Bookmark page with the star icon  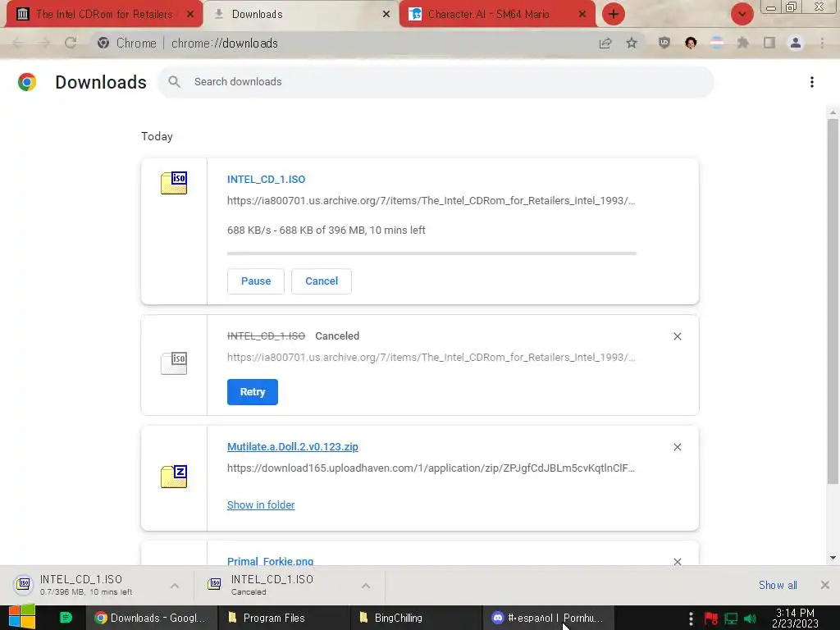[x=632, y=43]
